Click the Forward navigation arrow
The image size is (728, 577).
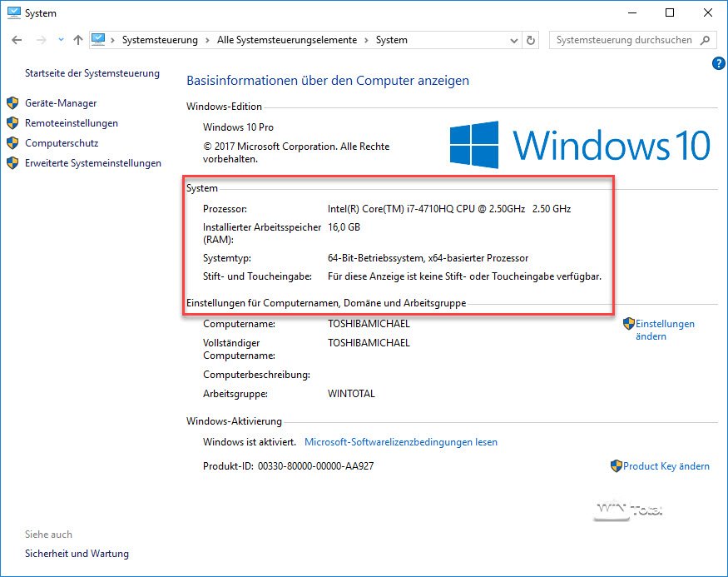[x=42, y=41]
